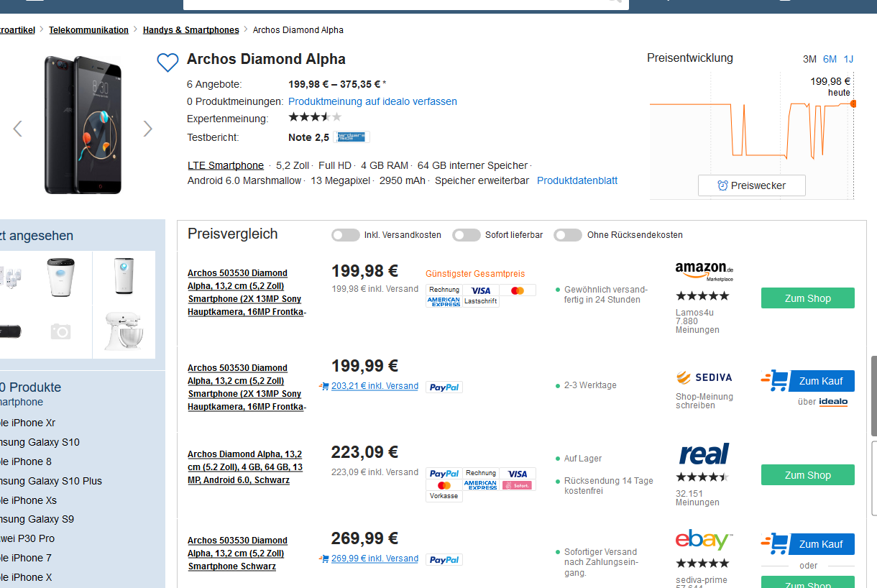Select 3M price history range

[809, 59]
